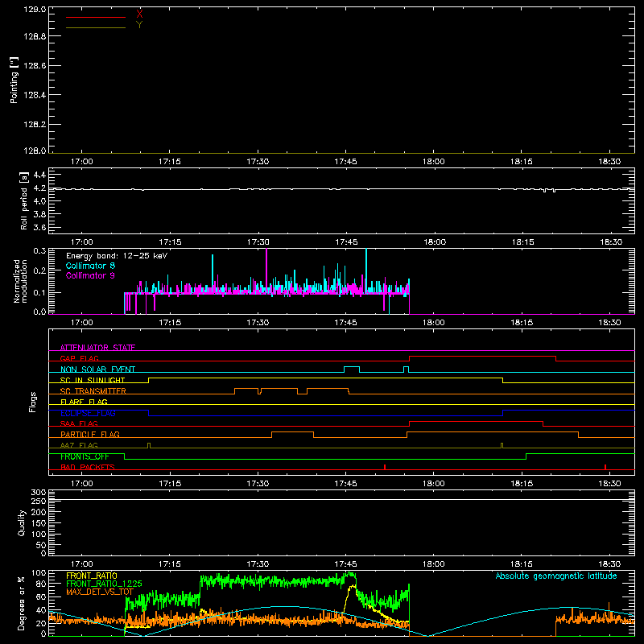Select the FRONT_RATIO legend entry

click(92, 576)
